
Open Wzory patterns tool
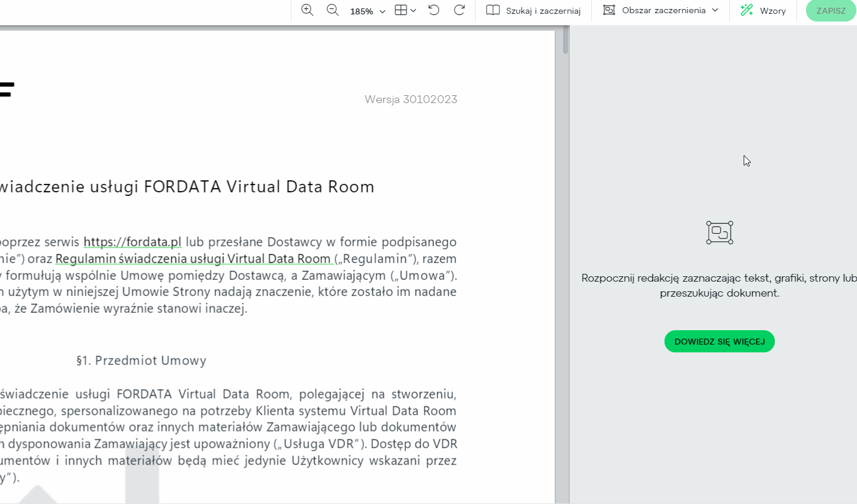click(x=763, y=11)
